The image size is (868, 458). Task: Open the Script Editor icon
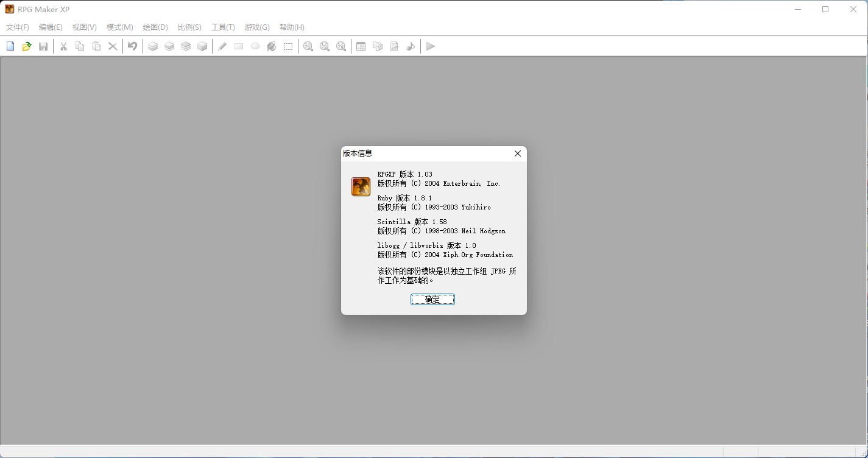coord(394,46)
